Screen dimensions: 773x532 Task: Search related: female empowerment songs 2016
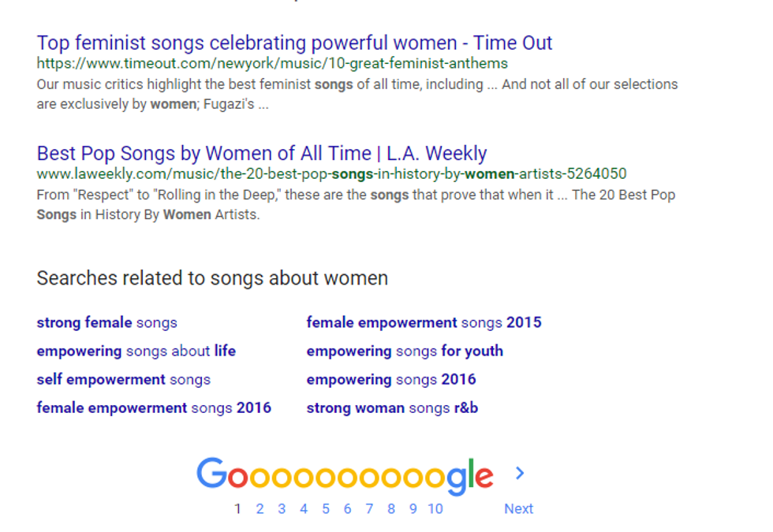pos(153,407)
